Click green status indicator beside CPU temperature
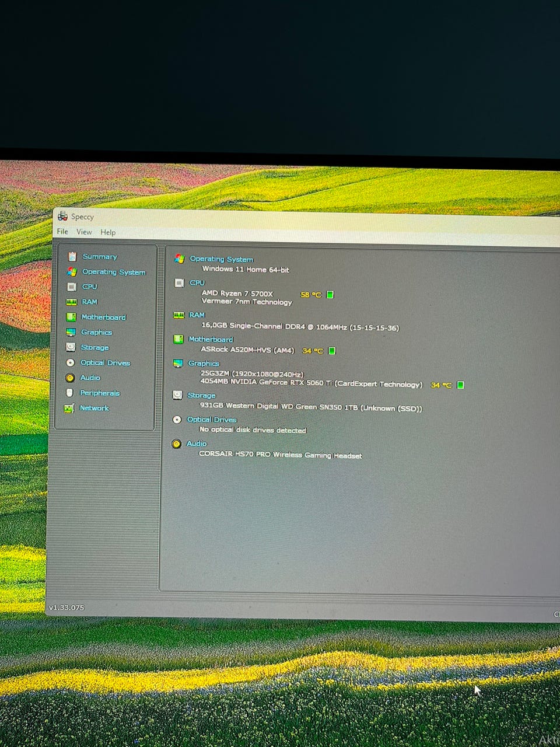The height and width of the screenshot is (747, 560). [330, 295]
